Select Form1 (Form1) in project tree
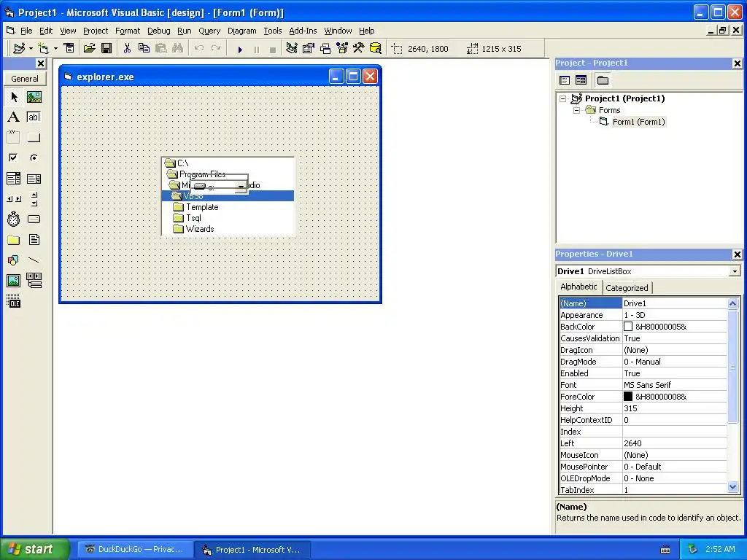 click(x=638, y=122)
